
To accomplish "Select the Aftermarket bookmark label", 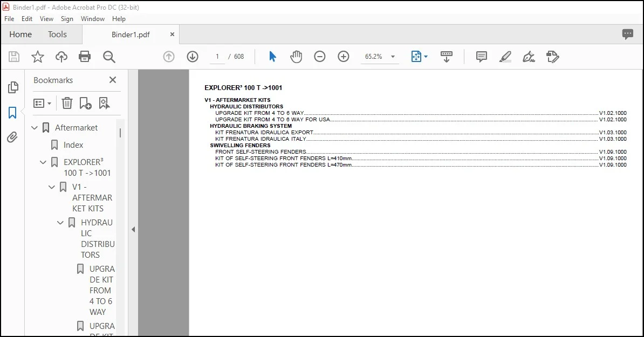I will point(77,128).
